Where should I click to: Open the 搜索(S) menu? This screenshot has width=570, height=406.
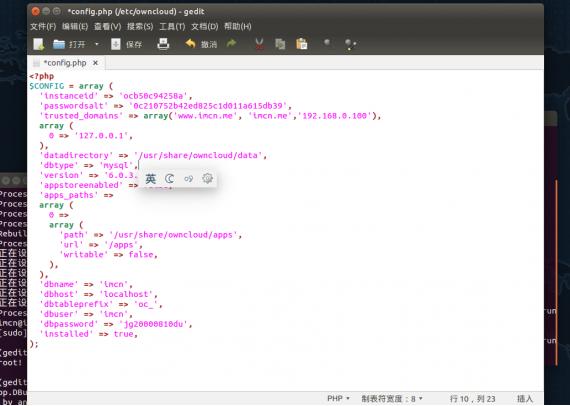tap(140, 27)
